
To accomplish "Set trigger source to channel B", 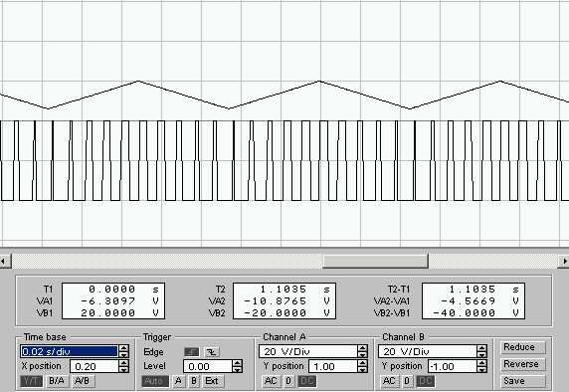I will click(194, 381).
